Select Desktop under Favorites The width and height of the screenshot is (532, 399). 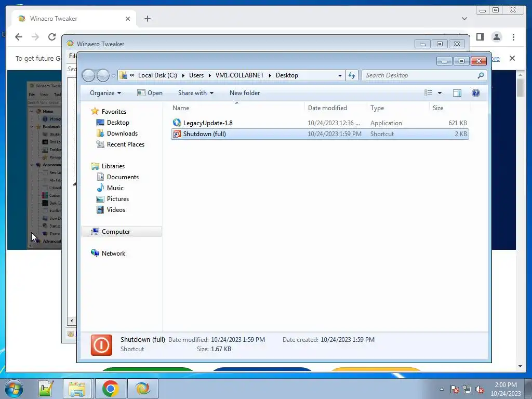click(118, 123)
